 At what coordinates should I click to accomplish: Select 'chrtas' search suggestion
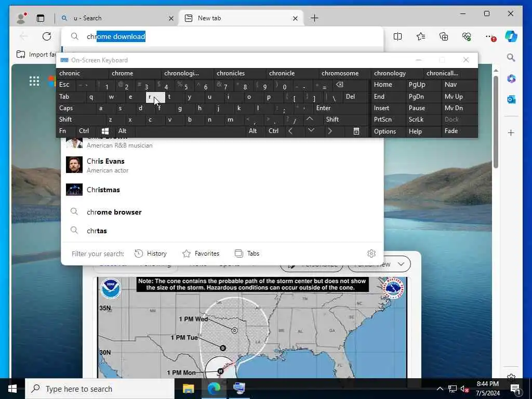click(222, 231)
